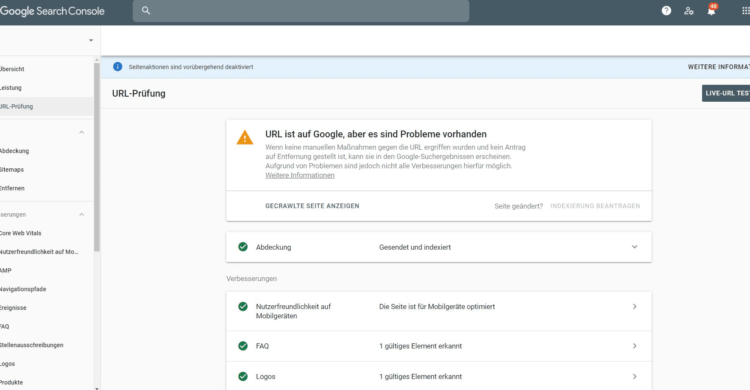Select URL-Prüfung in sidebar
The image size is (750, 390).
coord(46,106)
